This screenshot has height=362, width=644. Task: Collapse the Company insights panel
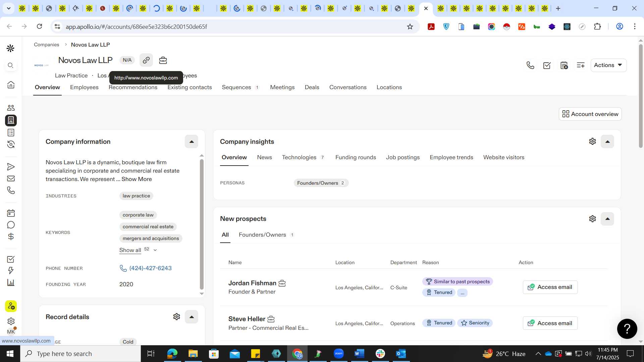coord(607,141)
